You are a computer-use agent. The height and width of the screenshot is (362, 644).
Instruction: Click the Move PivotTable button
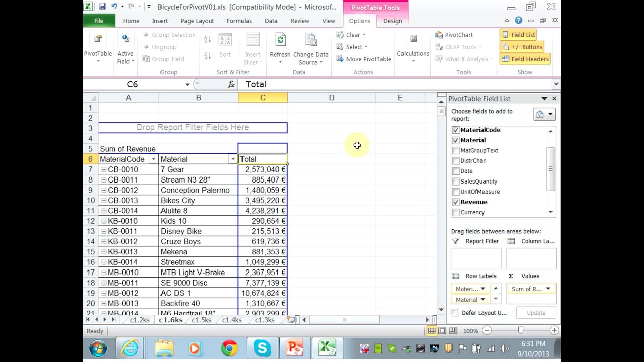[x=364, y=59]
